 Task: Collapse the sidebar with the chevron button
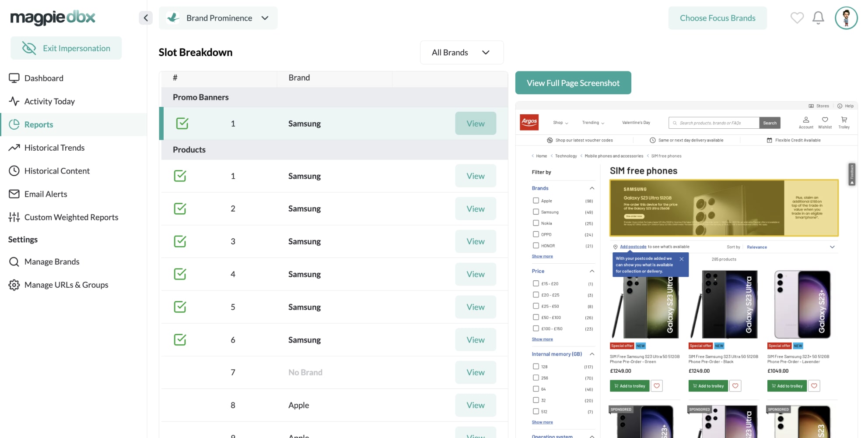146,18
